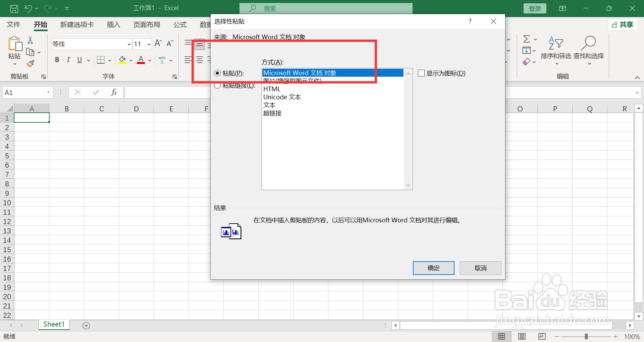Increase font size with large A icon
Screen dimensions: 644x342
pyautogui.click(x=158, y=43)
